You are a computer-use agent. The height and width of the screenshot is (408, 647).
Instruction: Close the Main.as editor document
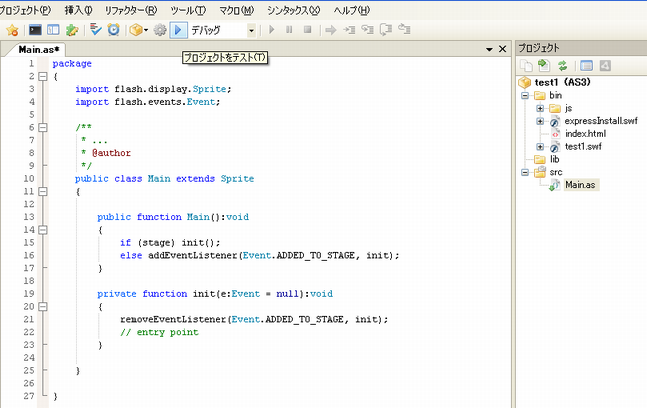503,49
